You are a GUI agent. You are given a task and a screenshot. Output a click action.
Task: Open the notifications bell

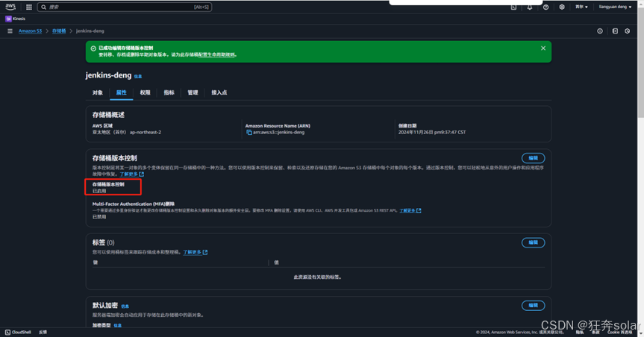click(529, 7)
